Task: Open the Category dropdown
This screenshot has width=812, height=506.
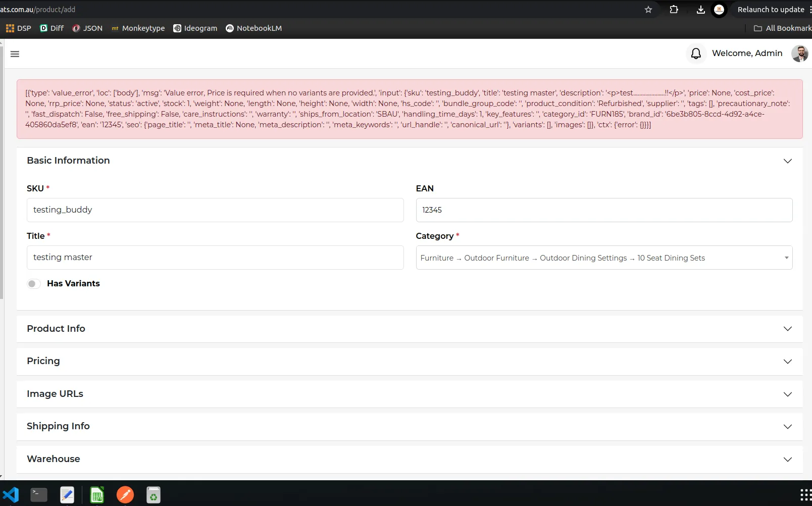Action: (x=603, y=258)
